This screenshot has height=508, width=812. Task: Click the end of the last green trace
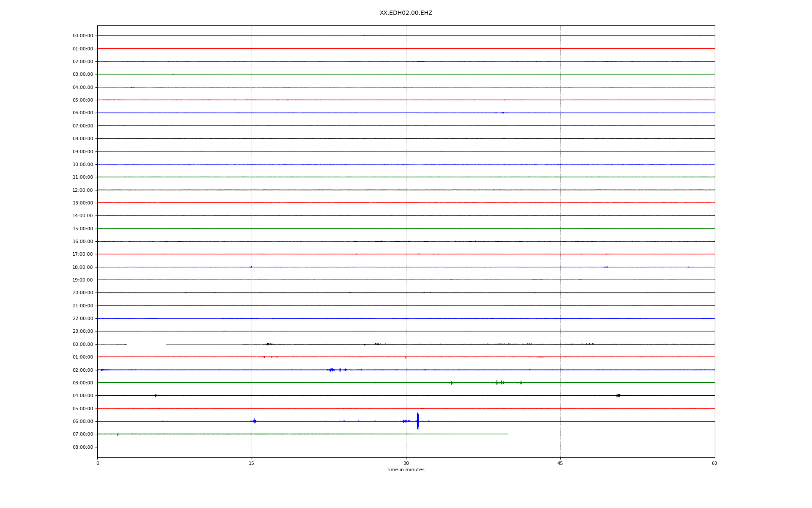pos(507,434)
